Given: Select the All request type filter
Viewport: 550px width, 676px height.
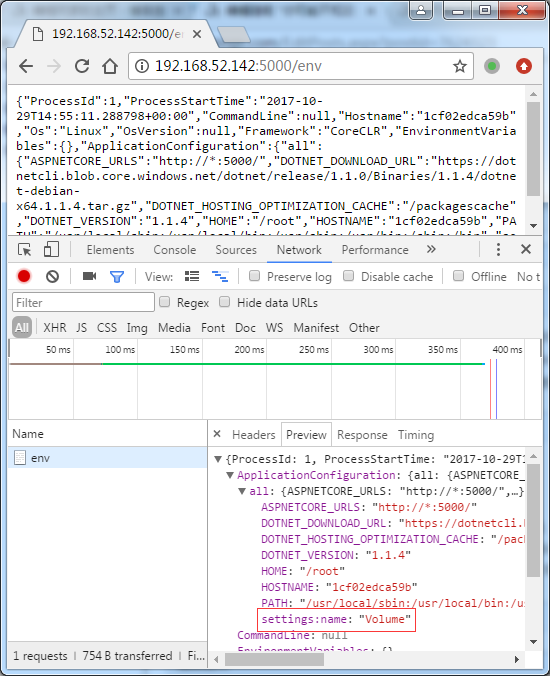Looking at the screenshot, I should click(x=22, y=328).
